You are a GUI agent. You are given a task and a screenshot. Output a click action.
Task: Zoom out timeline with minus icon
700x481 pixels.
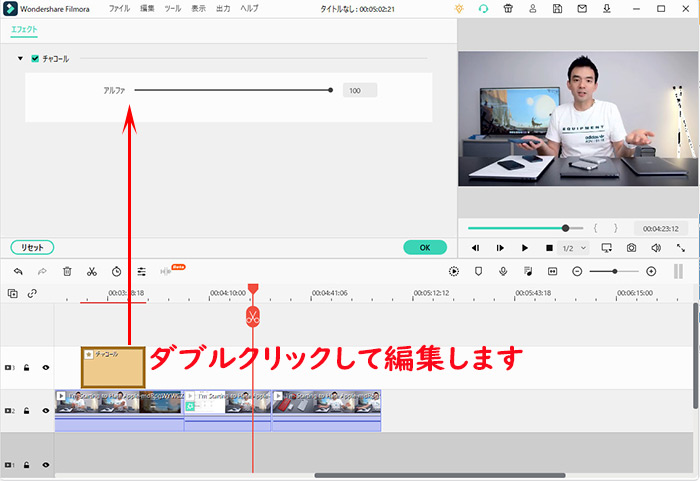point(577,271)
